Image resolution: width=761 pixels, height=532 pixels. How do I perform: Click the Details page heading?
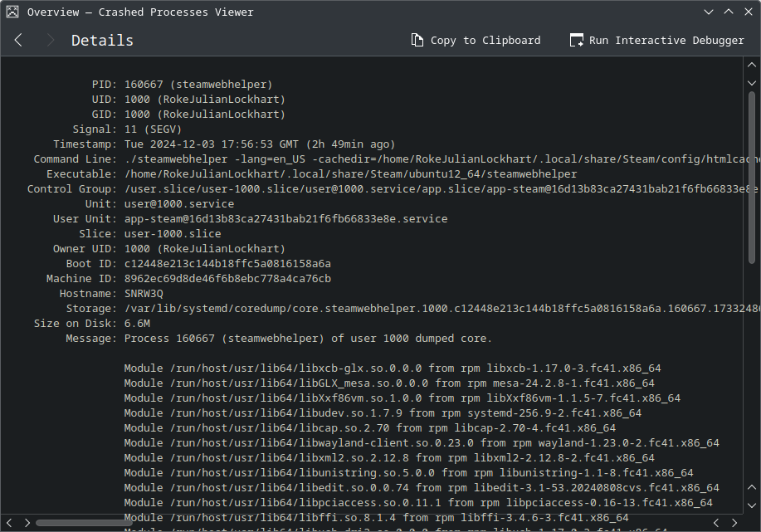102,41
